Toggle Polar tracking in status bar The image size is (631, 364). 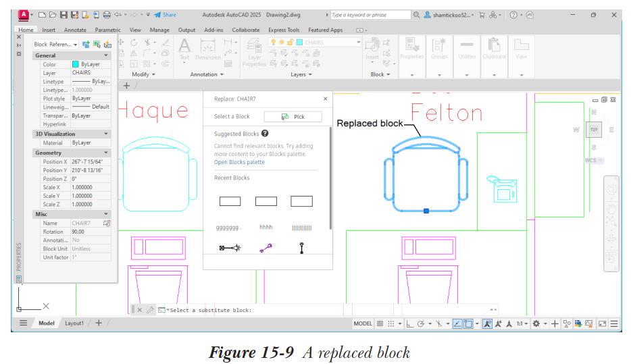421,323
